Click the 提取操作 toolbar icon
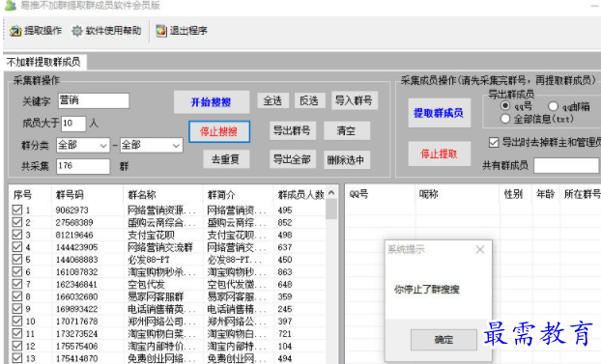 pos(15,31)
